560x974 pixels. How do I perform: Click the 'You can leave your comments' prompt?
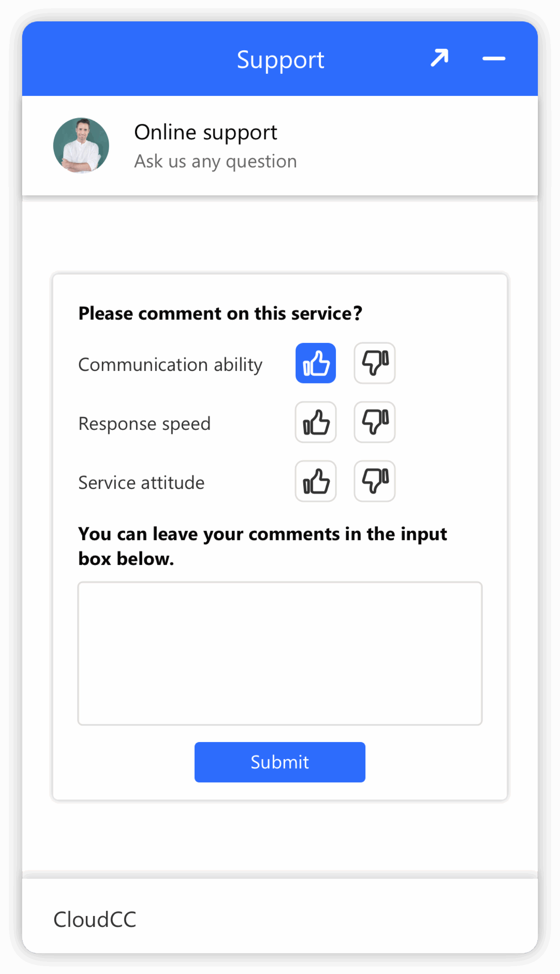click(262, 546)
